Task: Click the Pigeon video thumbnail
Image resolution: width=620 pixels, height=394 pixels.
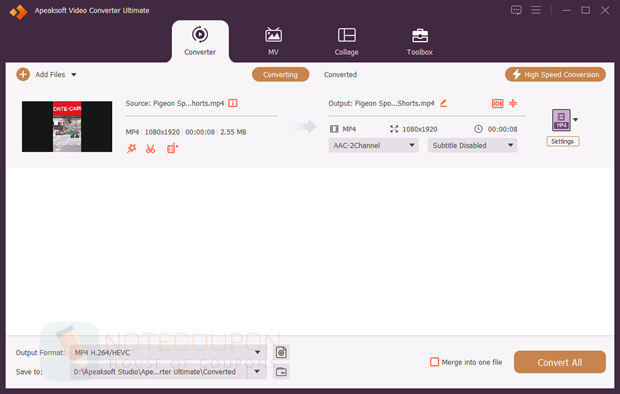Action: coord(67,127)
